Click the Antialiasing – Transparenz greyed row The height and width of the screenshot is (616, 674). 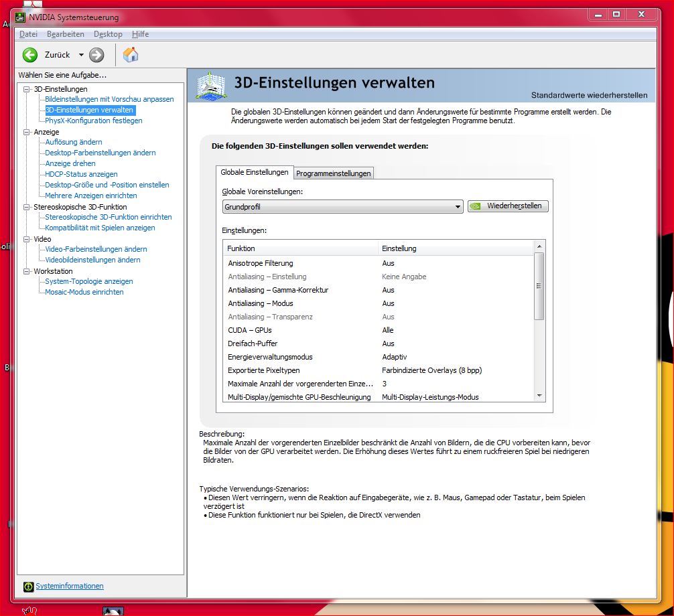click(x=379, y=317)
